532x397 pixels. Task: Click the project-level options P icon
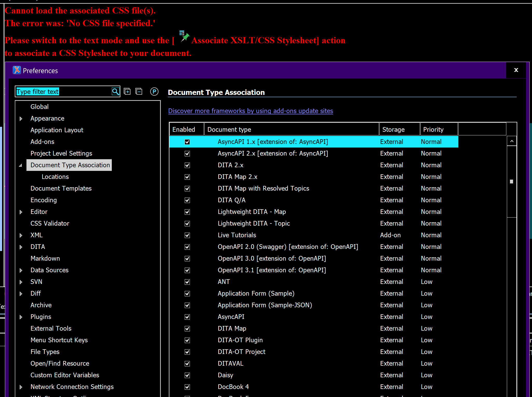click(154, 92)
